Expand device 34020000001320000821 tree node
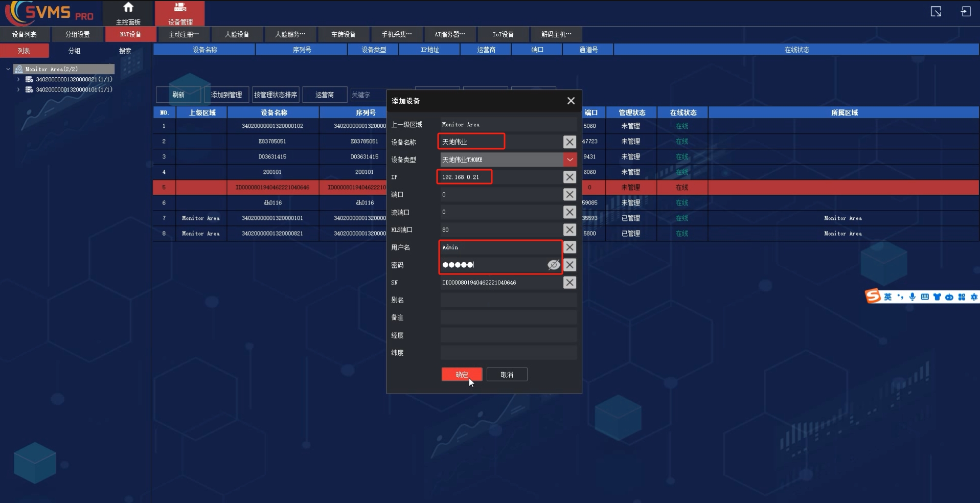The image size is (980, 503). pos(18,79)
